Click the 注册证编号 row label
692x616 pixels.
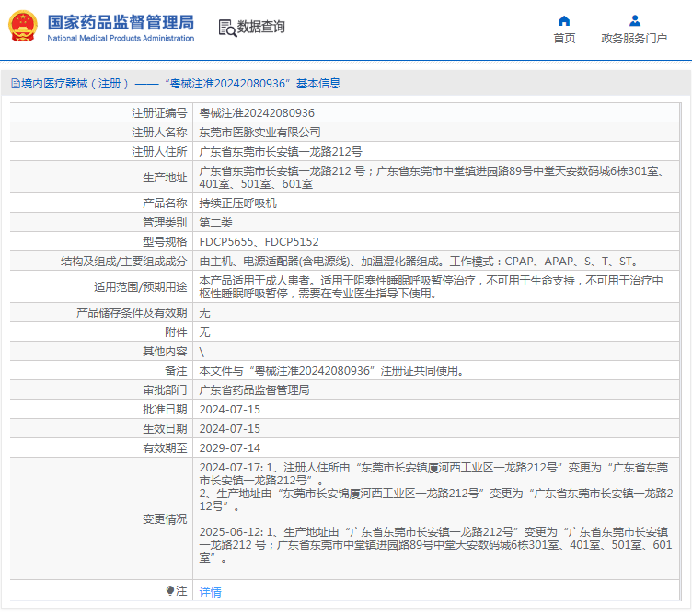pyautogui.click(x=159, y=113)
